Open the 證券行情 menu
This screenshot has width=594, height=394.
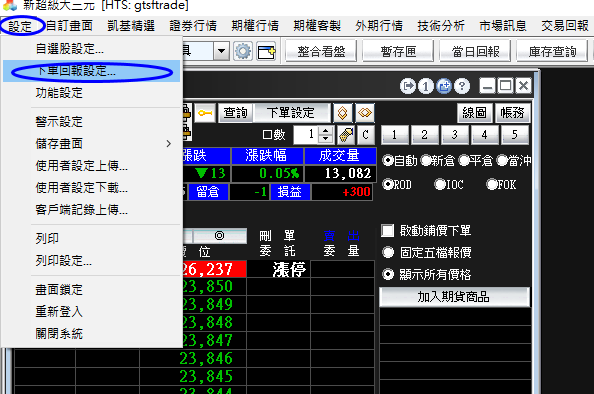(193, 26)
